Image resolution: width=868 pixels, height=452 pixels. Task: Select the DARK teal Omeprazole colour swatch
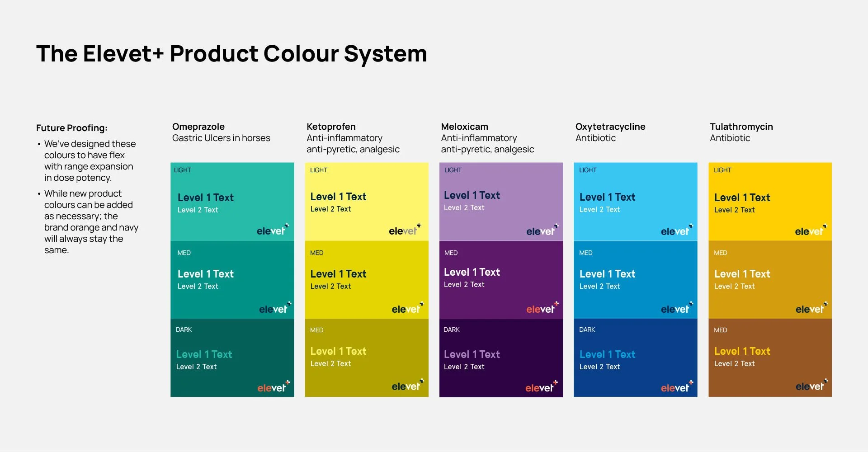(x=232, y=358)
